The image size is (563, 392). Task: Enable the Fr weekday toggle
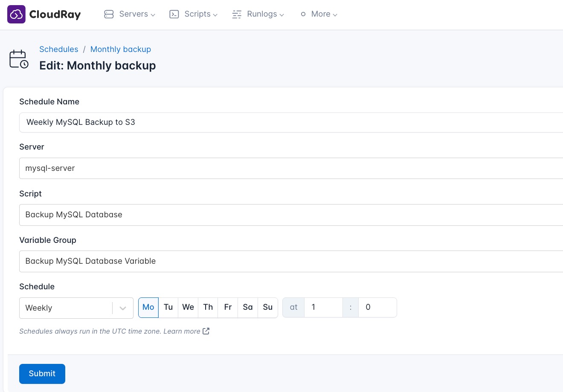pyautogui.click(x=228, y=307)
